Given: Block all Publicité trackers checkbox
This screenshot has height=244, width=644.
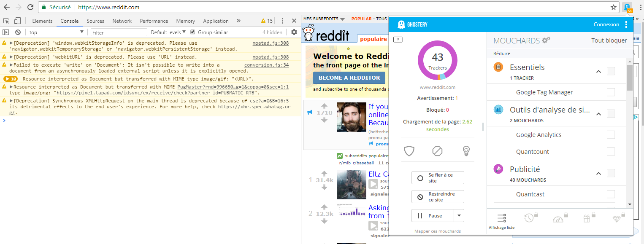Looking at the screenshot, I should pyautogui.click(x=611, y=173).
